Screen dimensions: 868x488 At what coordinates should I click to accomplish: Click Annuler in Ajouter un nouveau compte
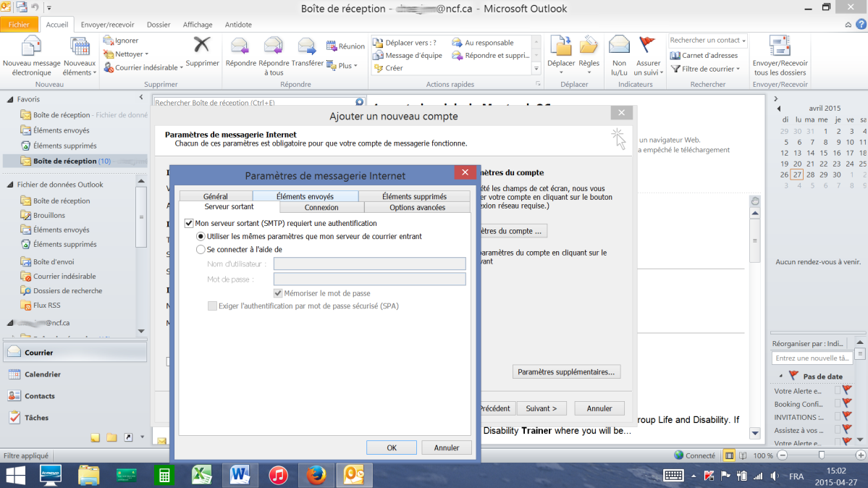pyautogui.click(x=599, y=408)
